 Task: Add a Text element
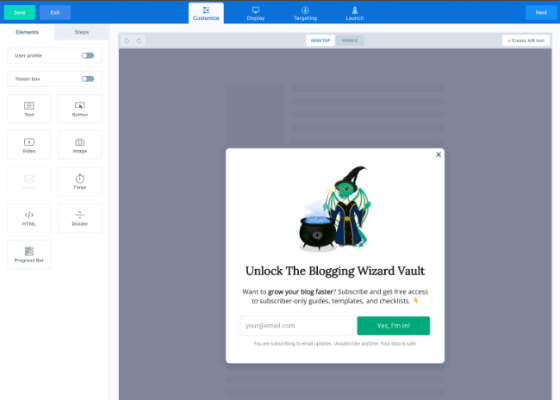point(29,109)
